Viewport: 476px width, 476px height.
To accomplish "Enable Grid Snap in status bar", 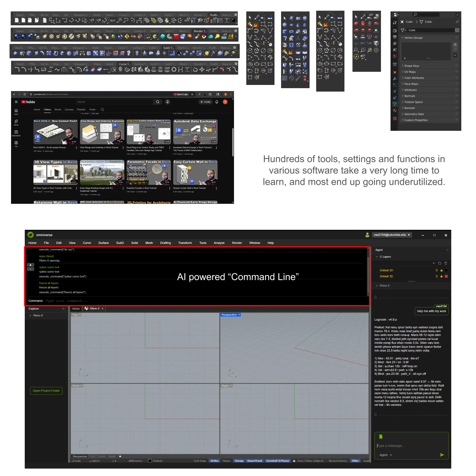I will [200, 461].
